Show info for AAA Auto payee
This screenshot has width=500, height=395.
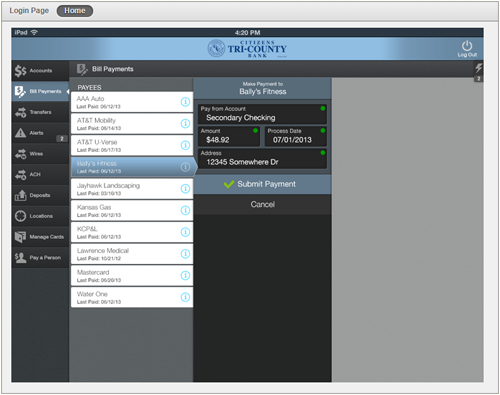[185, 102]
